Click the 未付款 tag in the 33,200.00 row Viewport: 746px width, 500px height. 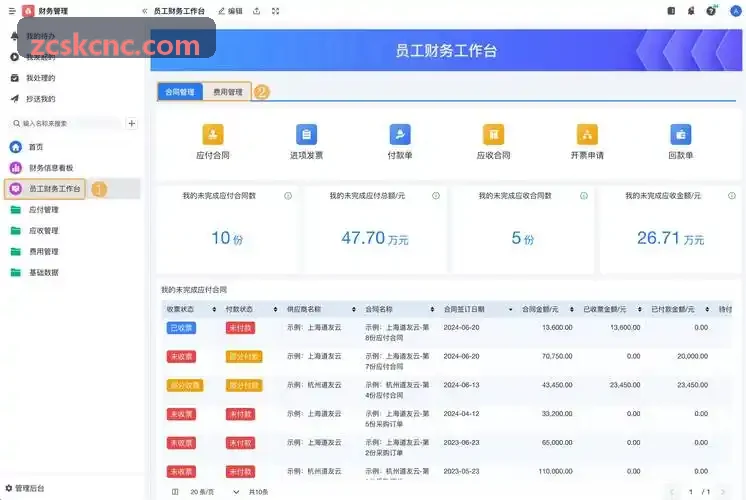coord(240,414)
